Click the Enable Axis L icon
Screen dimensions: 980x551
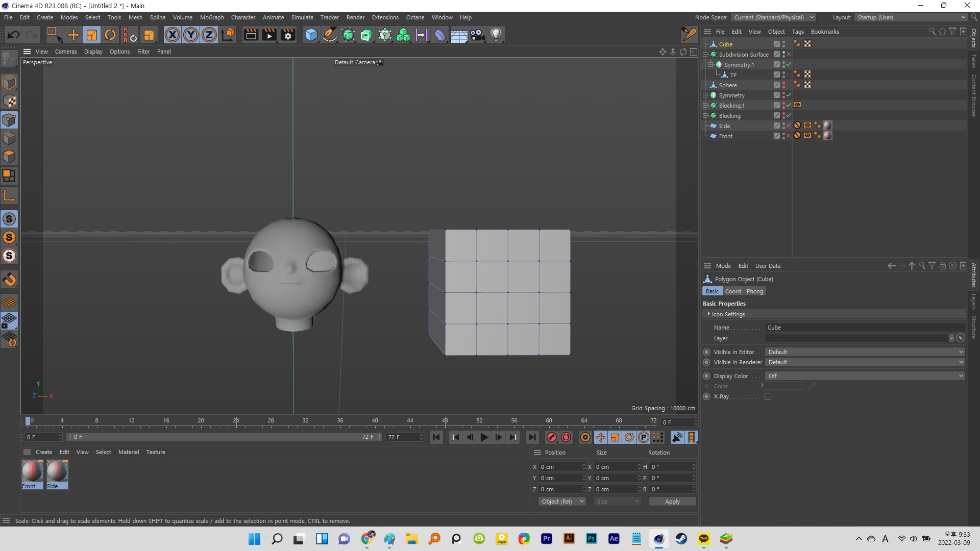(x=9, y=195)
